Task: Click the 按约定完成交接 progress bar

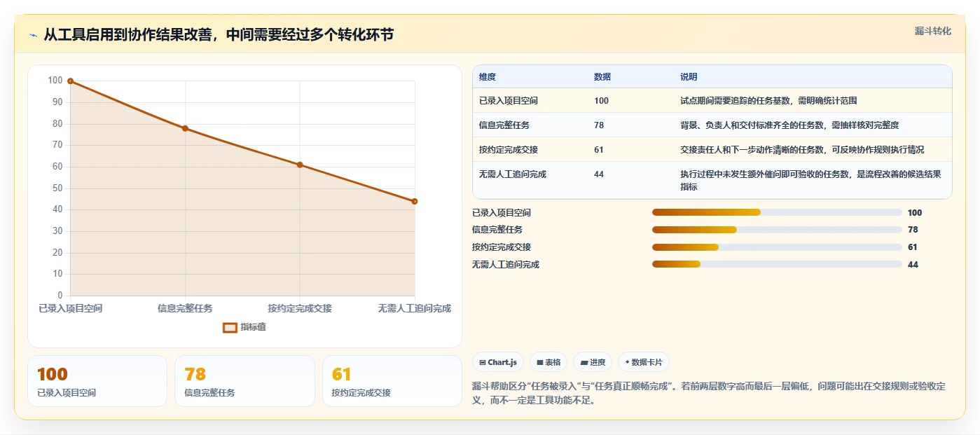Action: 777,247
